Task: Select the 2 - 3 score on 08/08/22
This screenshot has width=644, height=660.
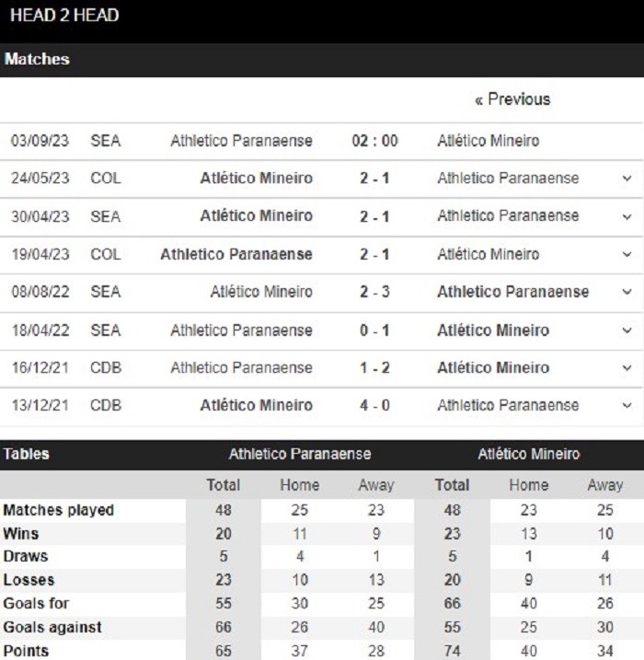Action: (374, 292)
